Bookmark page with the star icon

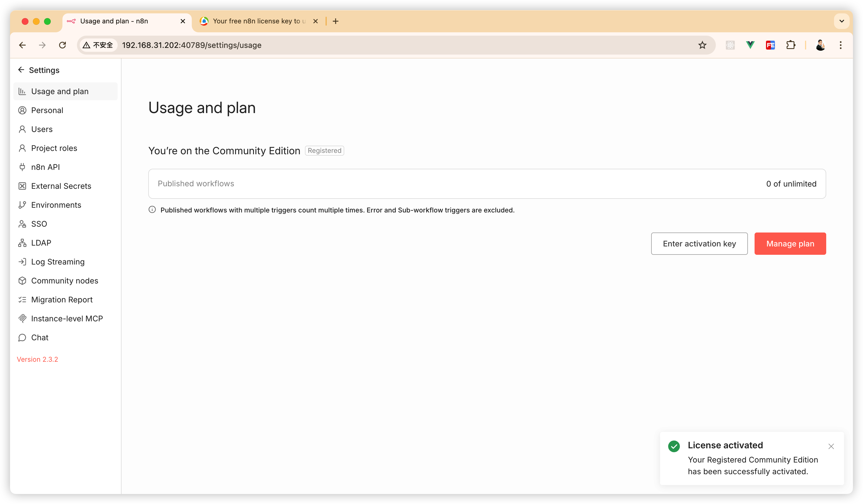tap(702, 45)
